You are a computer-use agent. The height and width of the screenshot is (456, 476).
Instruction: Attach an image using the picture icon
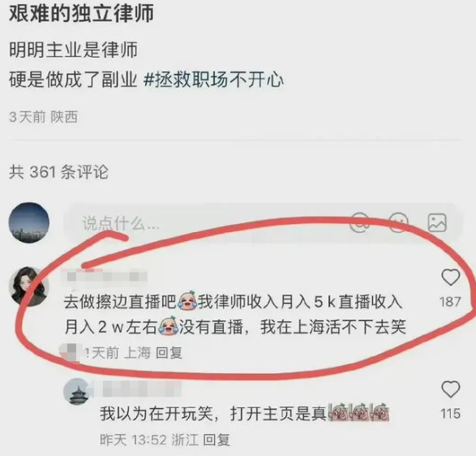tap(437, 222)
